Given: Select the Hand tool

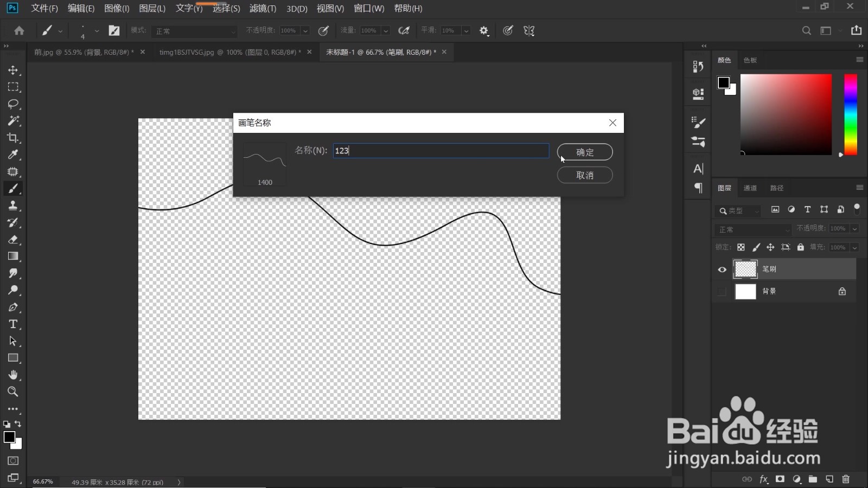Looking at the screenshot, I should 13,375.
